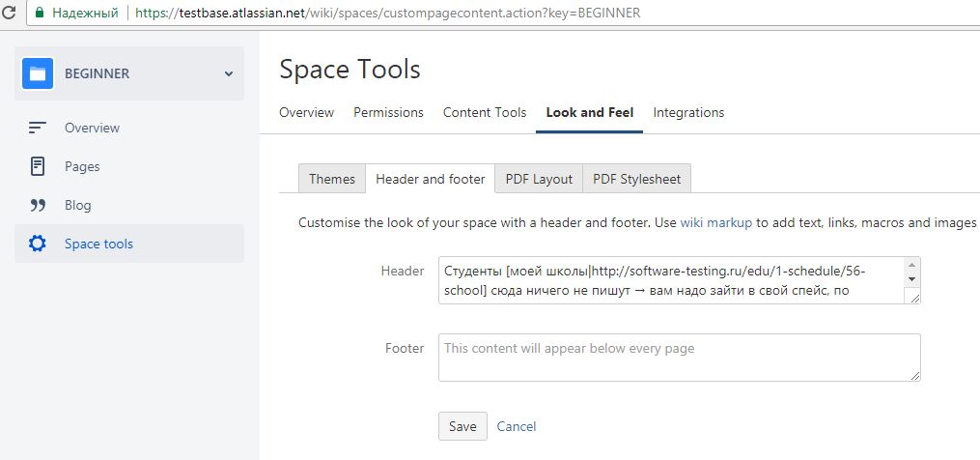The width and height of the screenshot is (980, 460).
Task: Click the green secure padlock icon
Action: (40, 13)
